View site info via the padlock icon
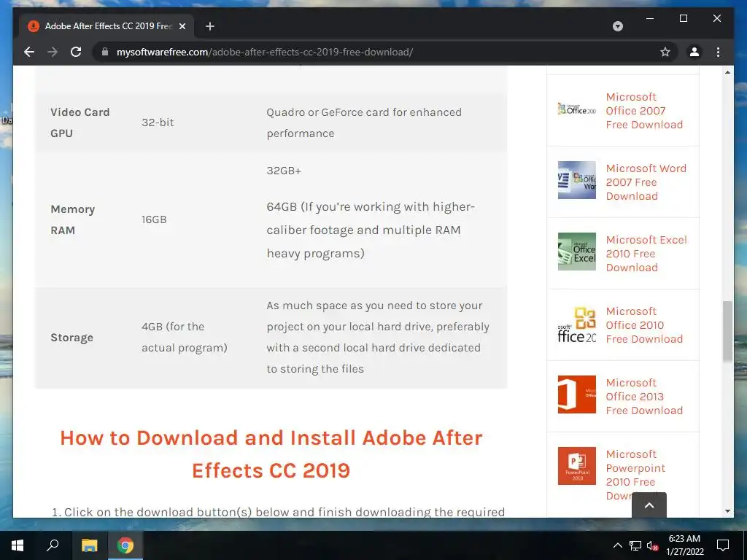Viewport: 747px width, 560px height. (105, 52)
